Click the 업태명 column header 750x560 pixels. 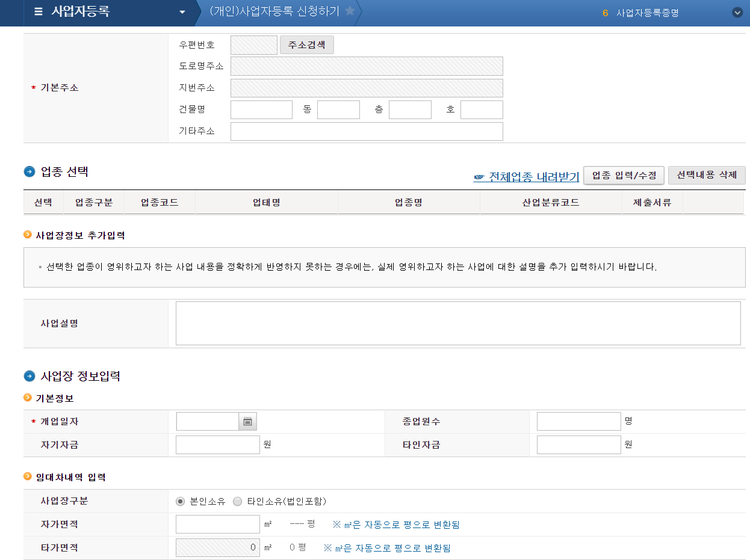[267, 203]
